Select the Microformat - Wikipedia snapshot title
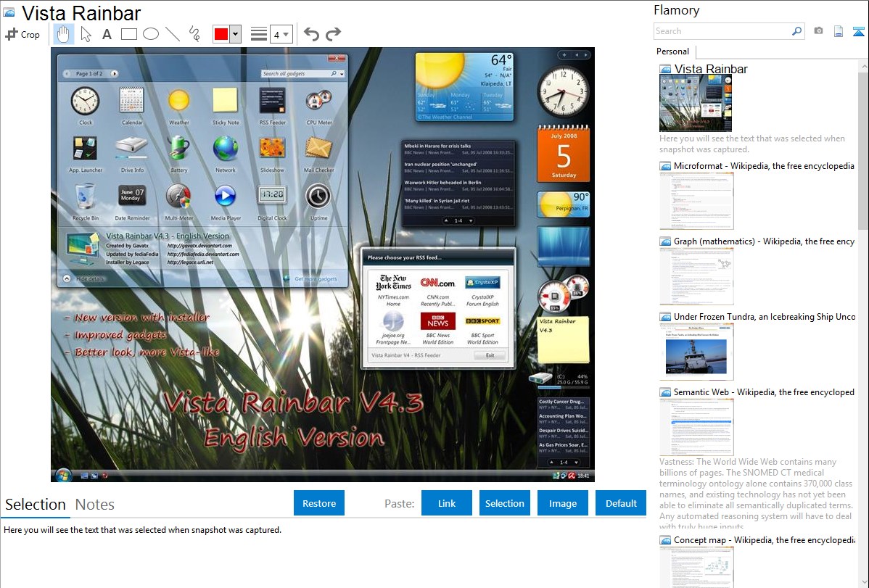This screenshot has height=588, width=869. click(x=764, y=166)
